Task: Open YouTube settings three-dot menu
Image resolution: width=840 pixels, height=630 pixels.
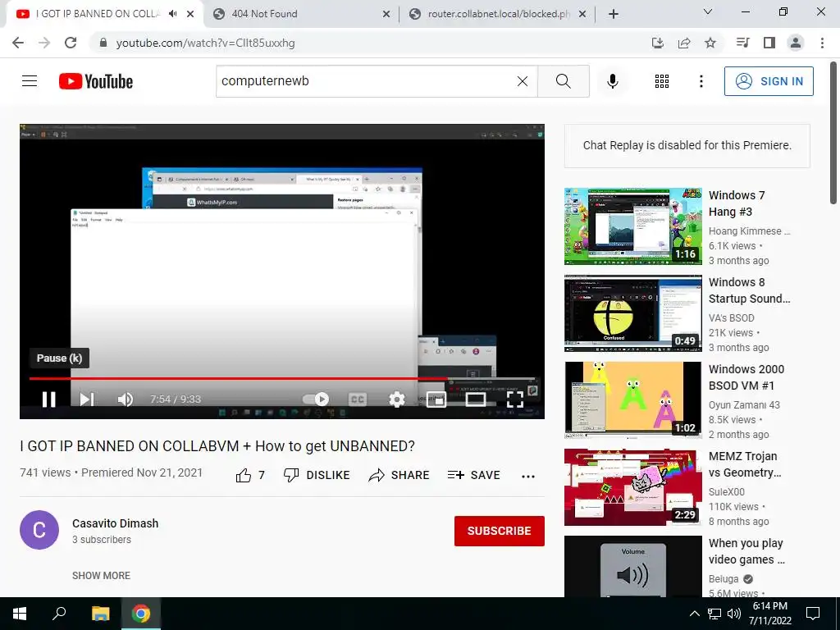Action: 701,81
